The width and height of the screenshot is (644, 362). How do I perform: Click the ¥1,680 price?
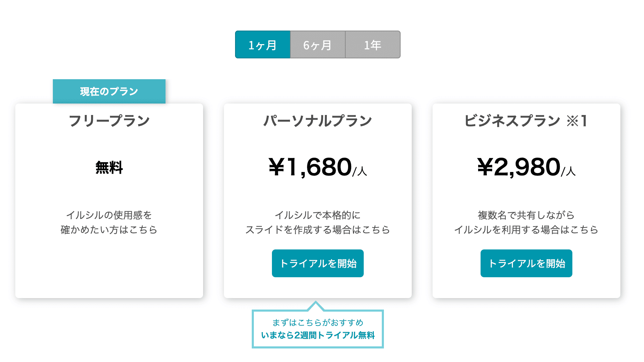(310, 167)
